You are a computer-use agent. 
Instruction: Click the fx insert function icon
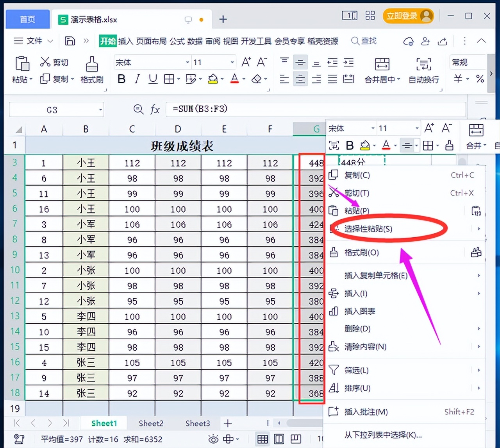click(x=155, y=109)
